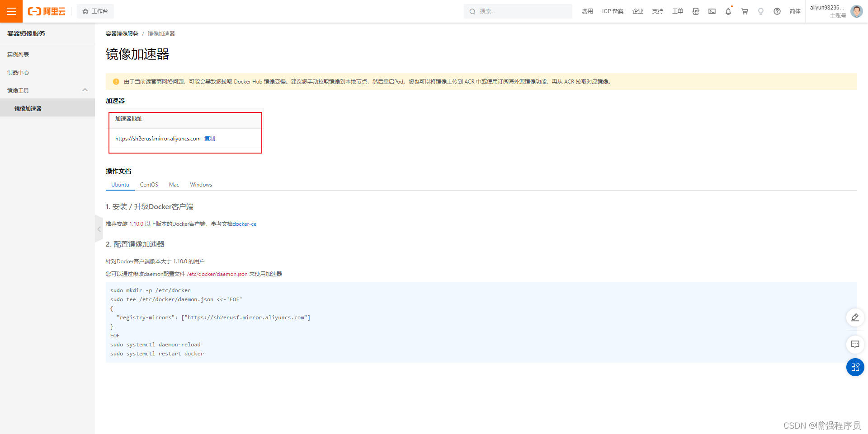Go to the Aliyun logo home
Image resolution: width=868 pixels, height=434 pixels.
tap(47, 11)
